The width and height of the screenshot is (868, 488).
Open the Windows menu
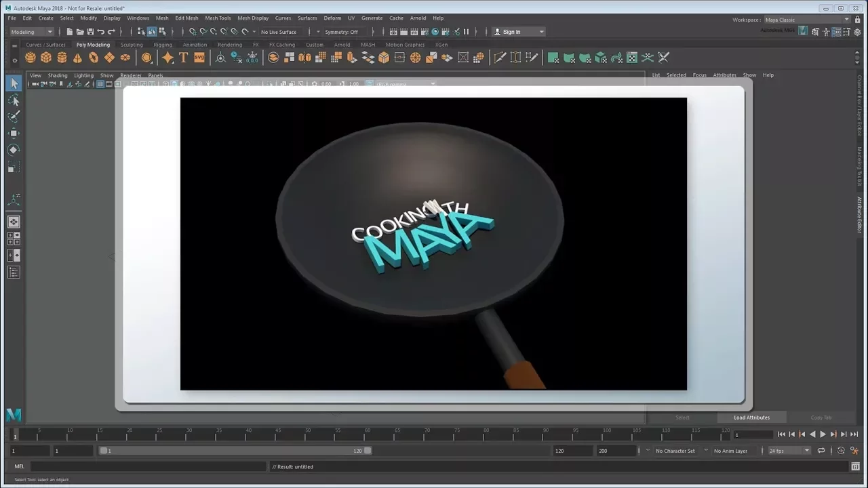click(x=138, y=18)
